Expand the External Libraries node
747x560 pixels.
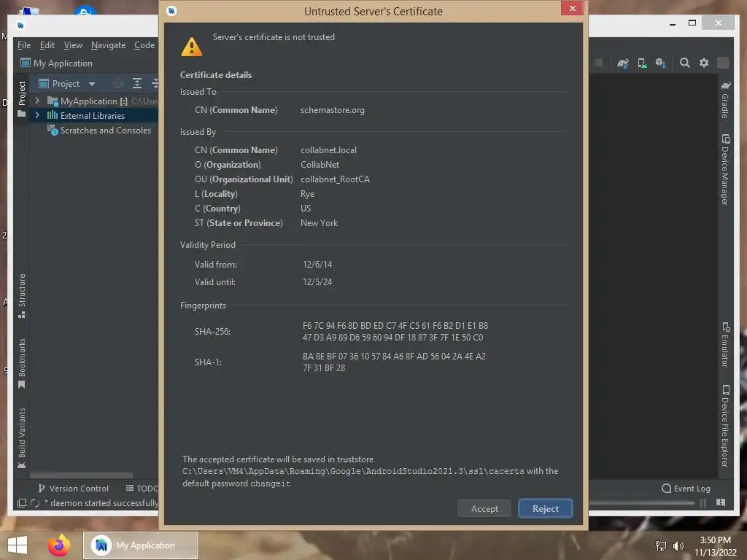click(37, 115)
